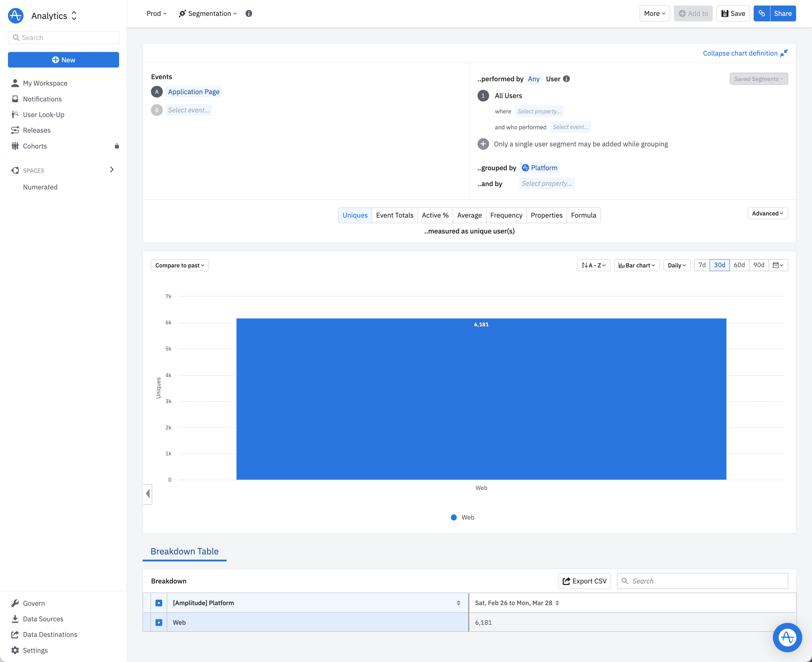
Task: Click the copy link icon button
Action: 761,14
